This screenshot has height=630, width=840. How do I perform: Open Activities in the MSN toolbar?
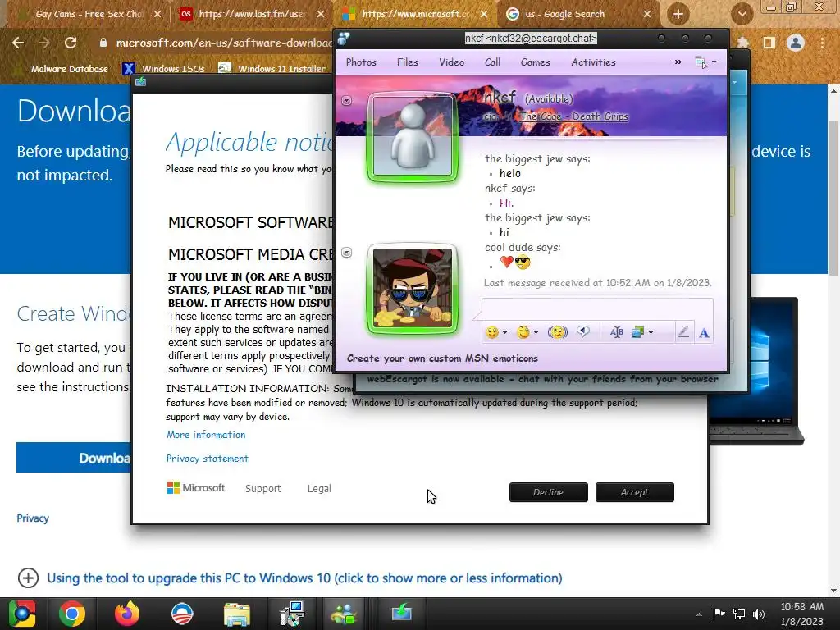coord(593,62)
